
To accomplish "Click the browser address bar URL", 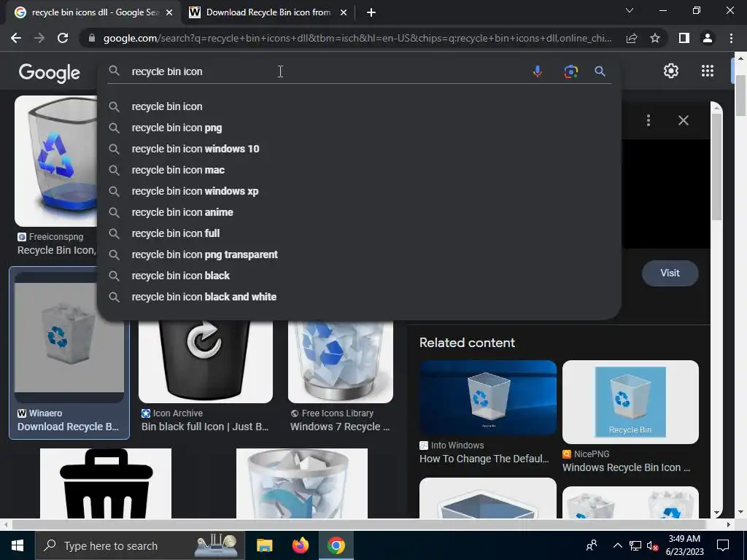I will [x=357, y=38].
